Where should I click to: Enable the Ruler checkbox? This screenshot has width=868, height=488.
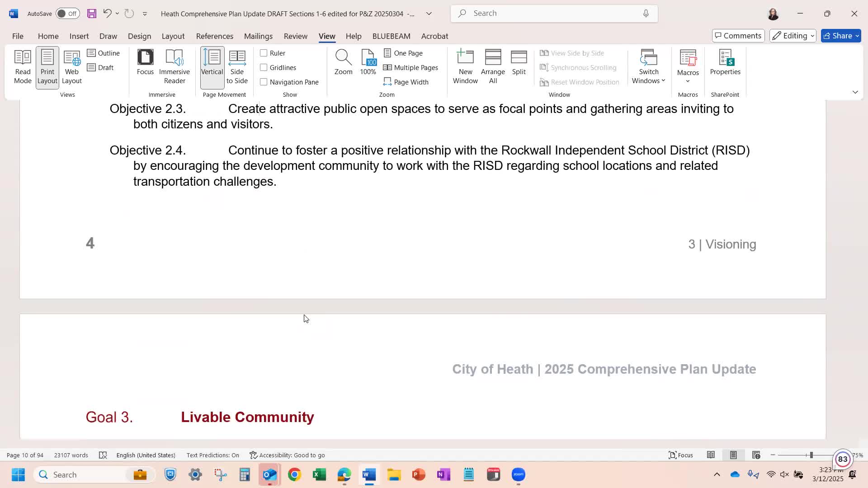(264, 53)
